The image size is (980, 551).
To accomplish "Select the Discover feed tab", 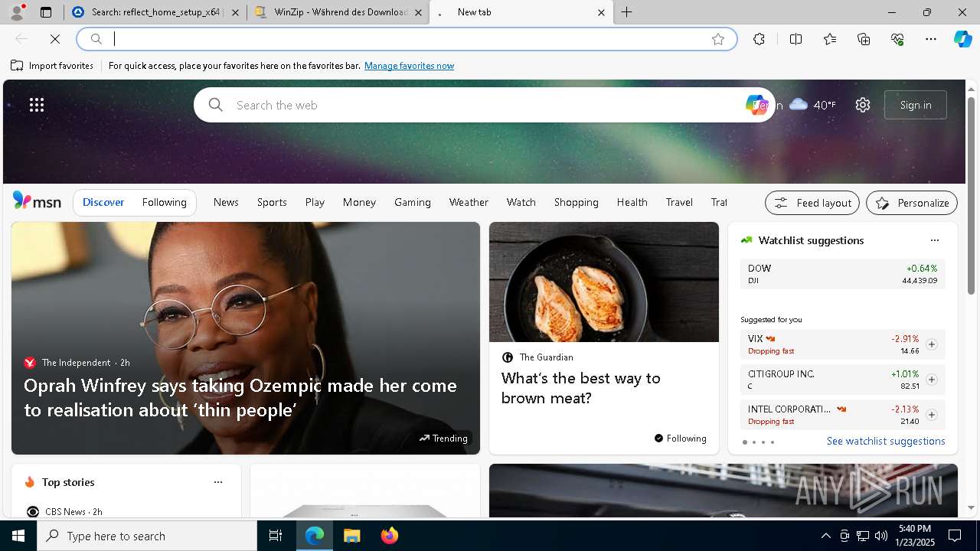I will click(x=103, y=202).
